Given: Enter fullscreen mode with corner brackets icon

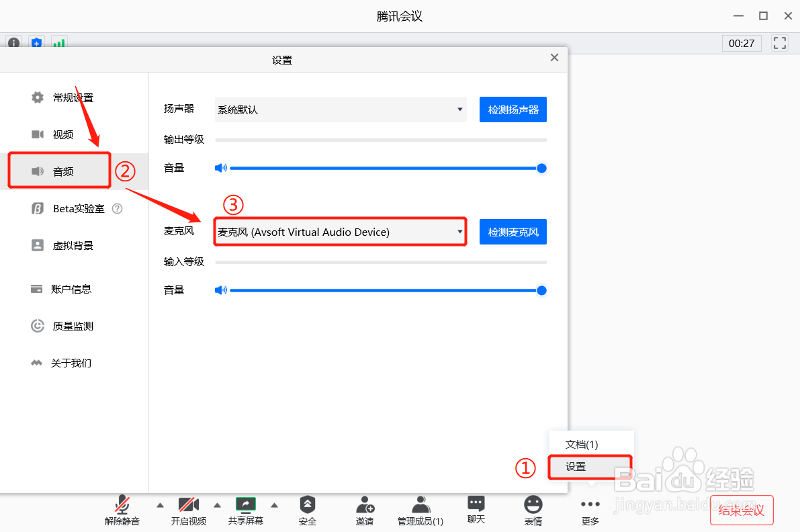Looking at the screenshot, I should click(x=780, y=44).
